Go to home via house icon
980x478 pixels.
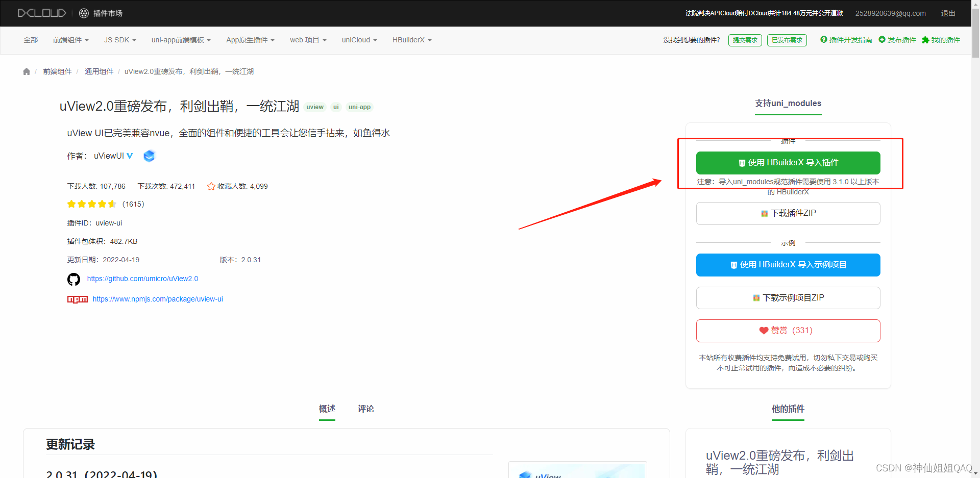click(27, 71)
